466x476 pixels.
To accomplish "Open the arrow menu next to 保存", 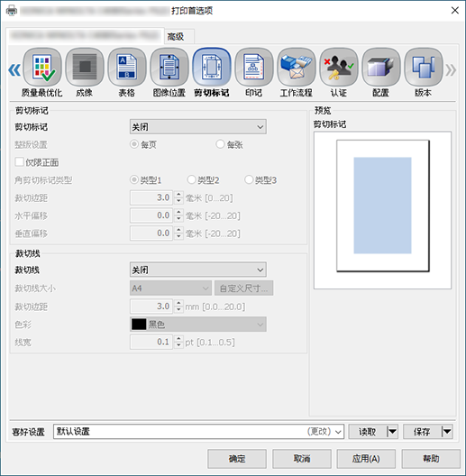I will 447,431.
